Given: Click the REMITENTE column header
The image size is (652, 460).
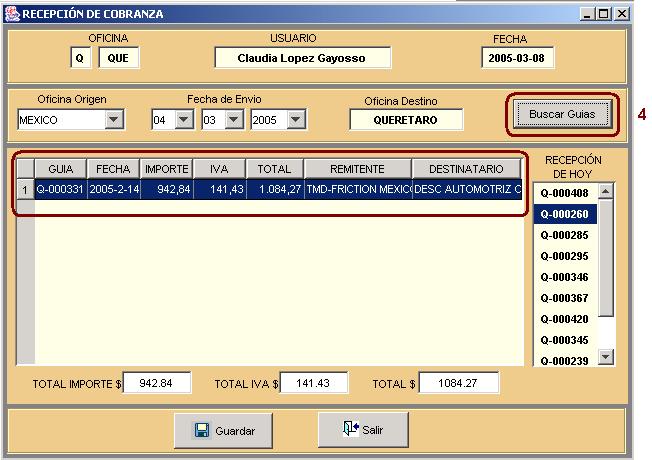Looking at the screenshot, I should click(357, 170).
